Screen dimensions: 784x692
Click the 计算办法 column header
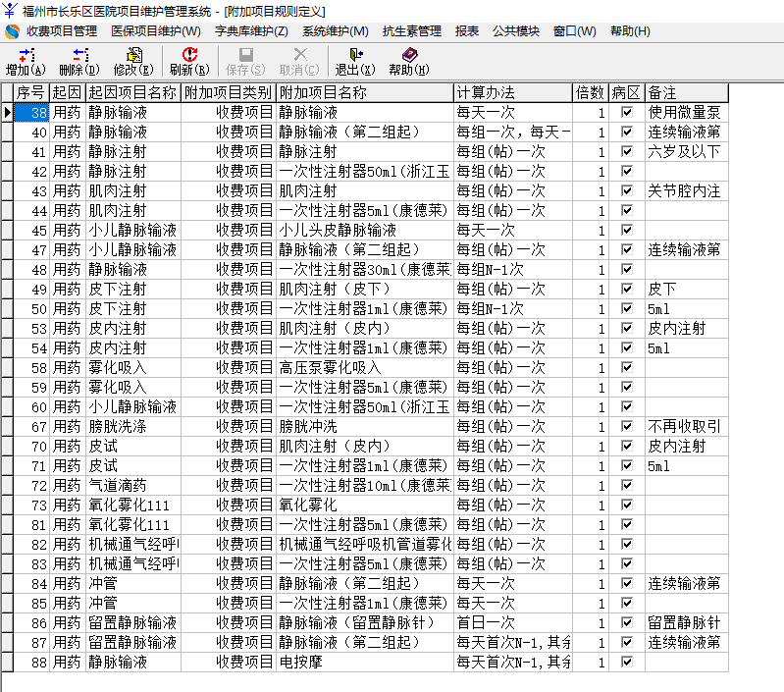pos(512,92)
